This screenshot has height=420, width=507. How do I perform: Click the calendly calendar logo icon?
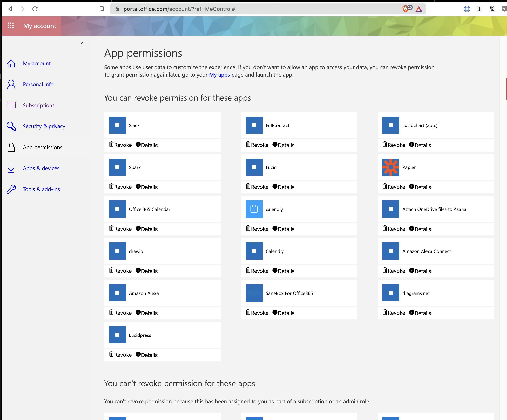click(x=254, y=209)
